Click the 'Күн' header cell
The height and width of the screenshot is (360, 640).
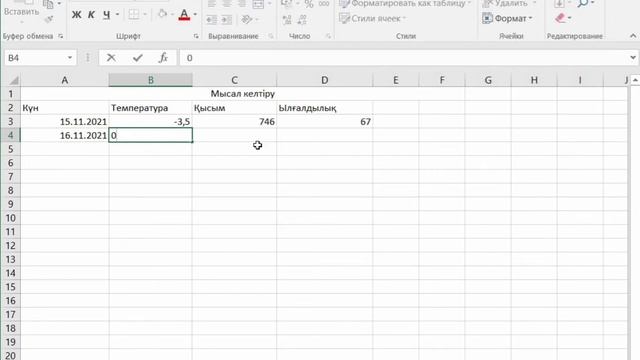click(64, 108)
